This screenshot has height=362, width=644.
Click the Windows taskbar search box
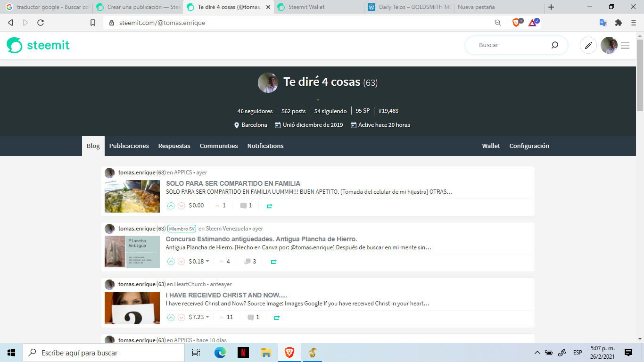click(x=103, y=353)
